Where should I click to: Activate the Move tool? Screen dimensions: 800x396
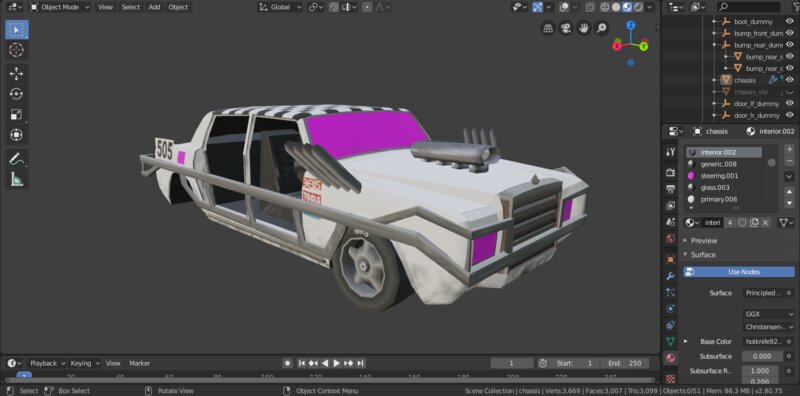tap(16, 74)
